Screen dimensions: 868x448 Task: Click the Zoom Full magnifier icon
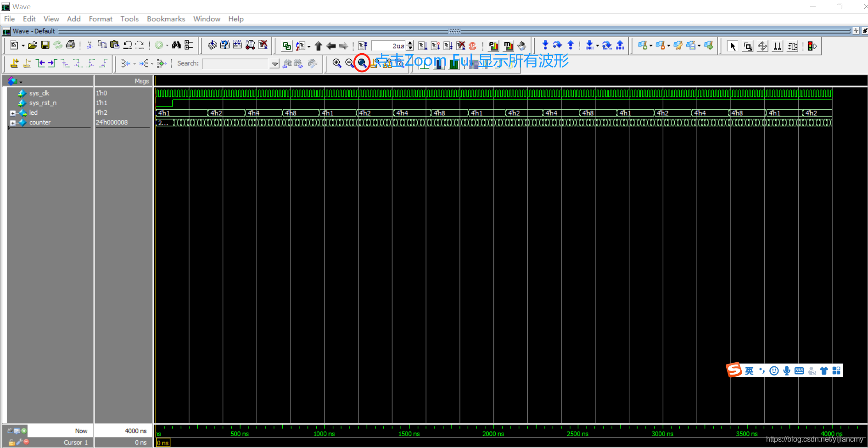pos(362,63)
